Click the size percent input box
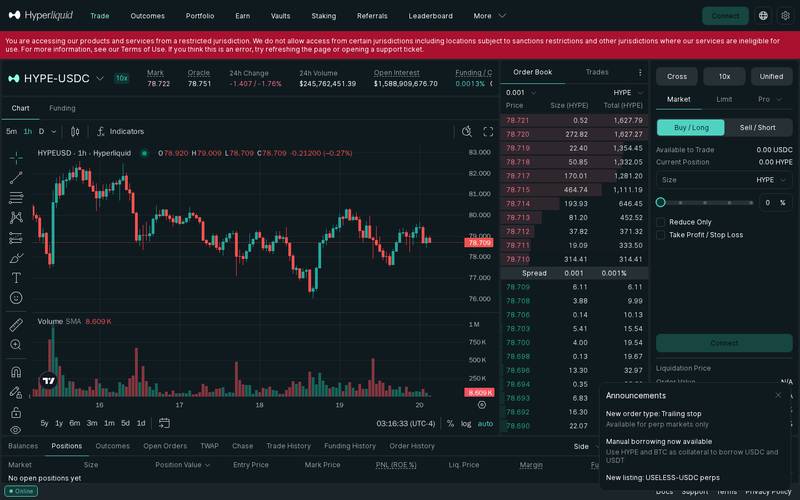 pos(776,203)
